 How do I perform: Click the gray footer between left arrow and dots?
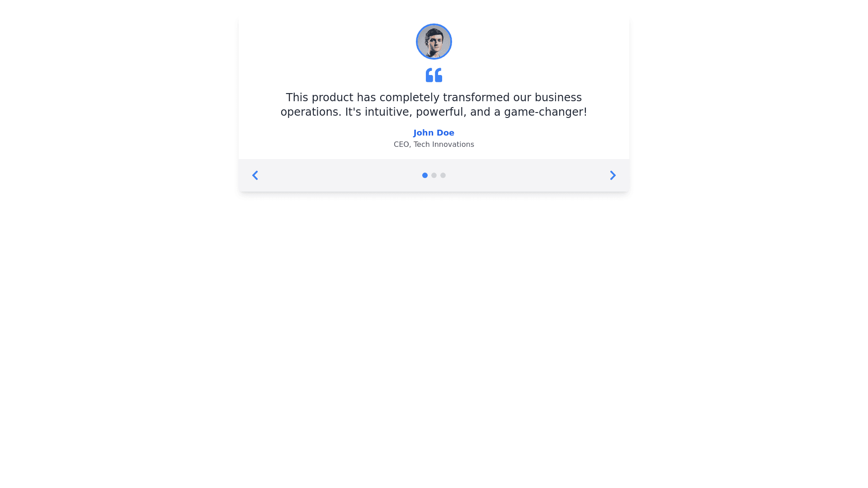(x=339, y=175)
